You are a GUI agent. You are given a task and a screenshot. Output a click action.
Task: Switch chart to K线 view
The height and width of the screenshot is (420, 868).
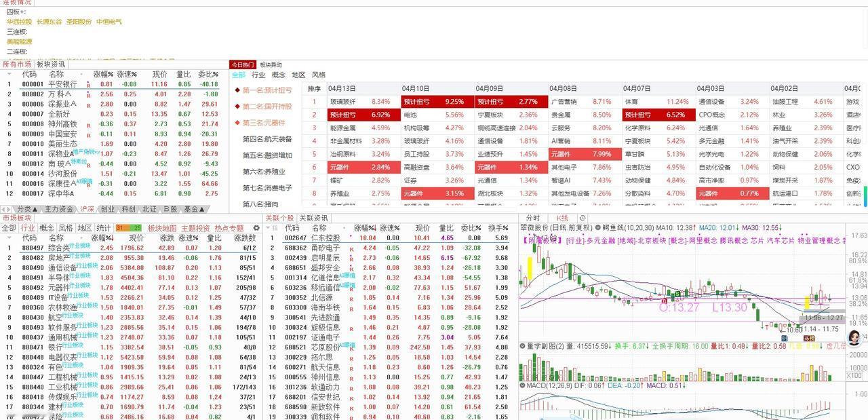(562, 218)
